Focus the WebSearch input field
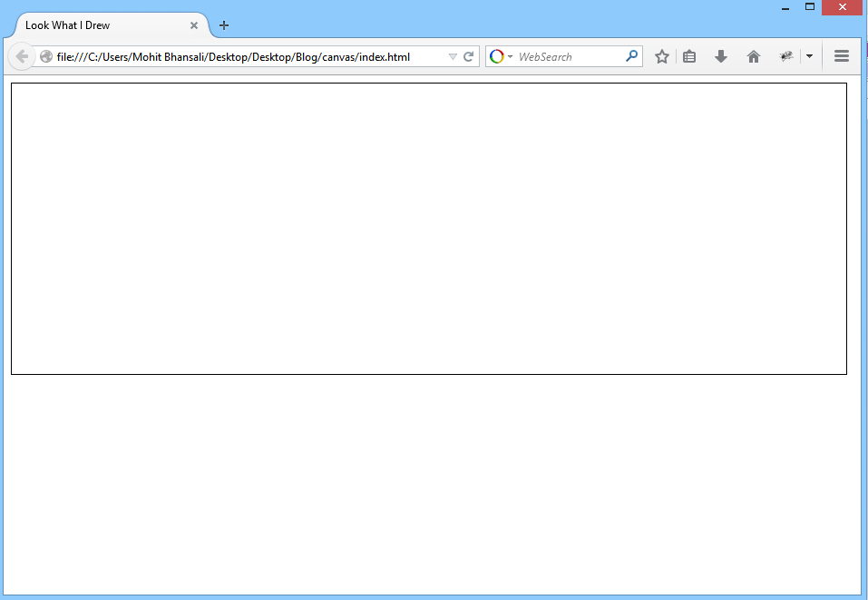Viewport: 868px width, 600px height. [567, 56]
